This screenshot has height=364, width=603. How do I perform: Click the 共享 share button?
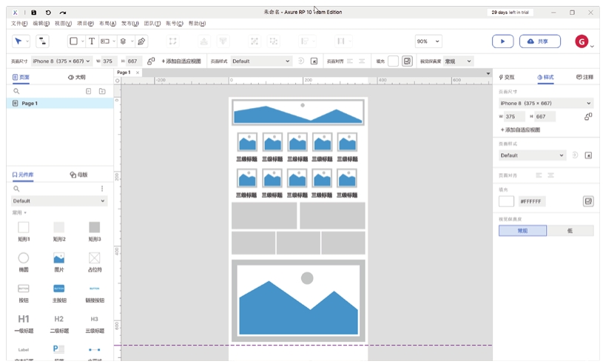point(539,41)
